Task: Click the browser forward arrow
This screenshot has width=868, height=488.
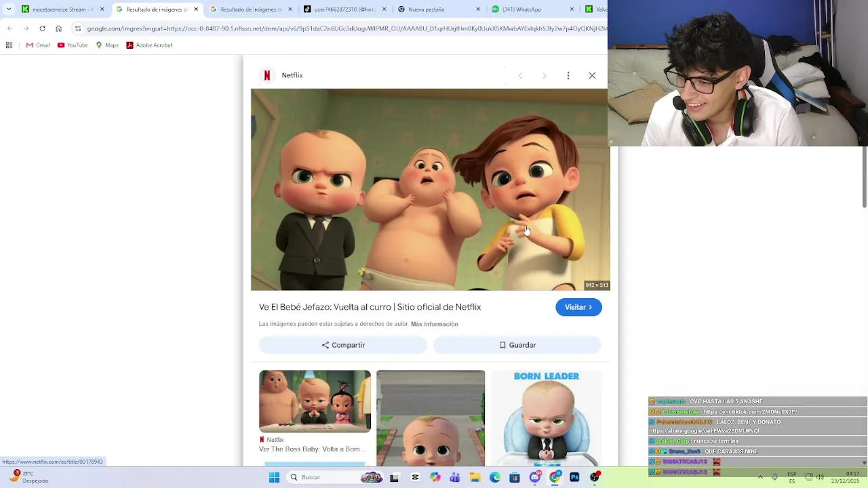Action: tap(26, 28)
